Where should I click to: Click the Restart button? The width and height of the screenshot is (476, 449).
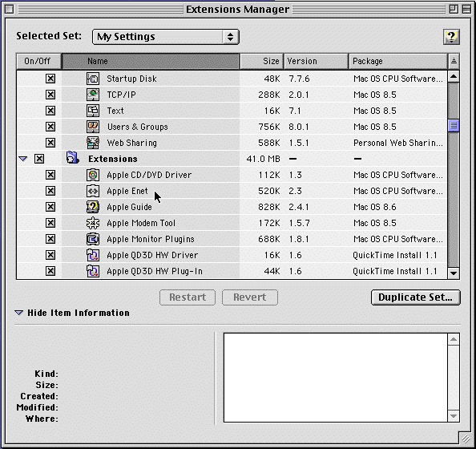[188, 297]
